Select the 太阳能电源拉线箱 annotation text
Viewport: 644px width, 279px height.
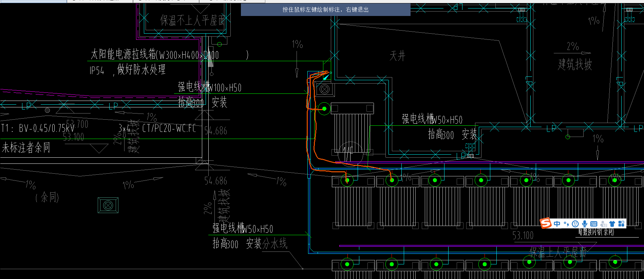click(170, 54)
